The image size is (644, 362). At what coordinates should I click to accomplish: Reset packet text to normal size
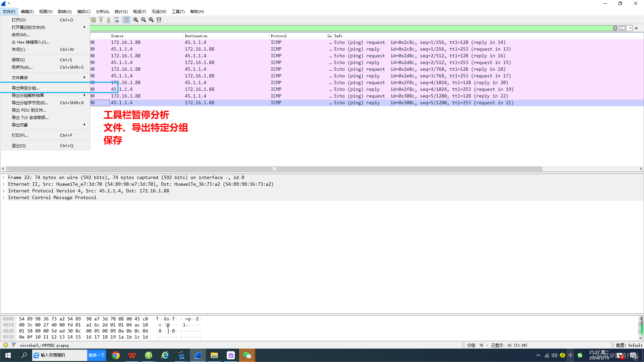[151, 20]
